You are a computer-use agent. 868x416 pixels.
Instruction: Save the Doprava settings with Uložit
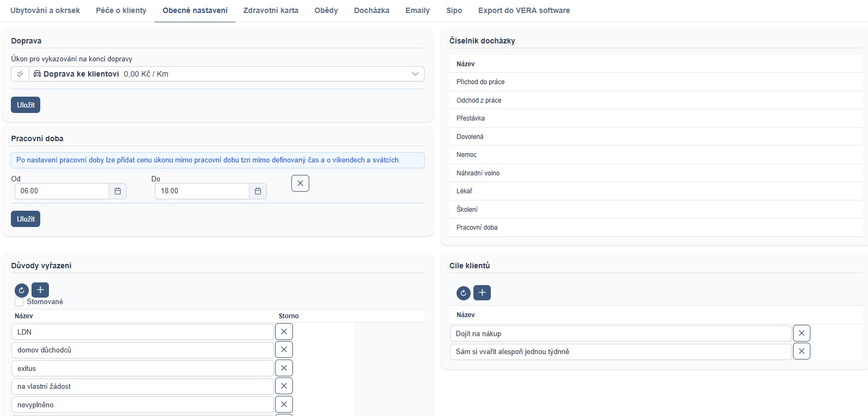point(26,105)
